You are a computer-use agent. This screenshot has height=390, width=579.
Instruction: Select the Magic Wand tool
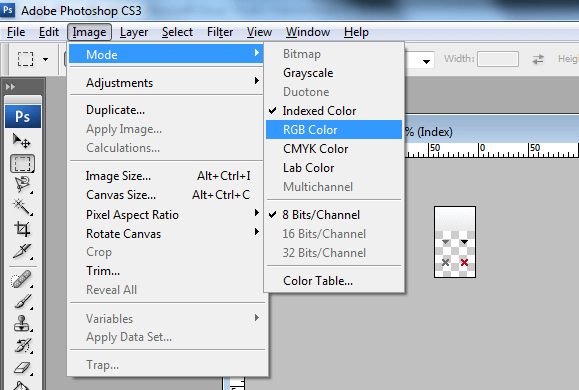22,206
